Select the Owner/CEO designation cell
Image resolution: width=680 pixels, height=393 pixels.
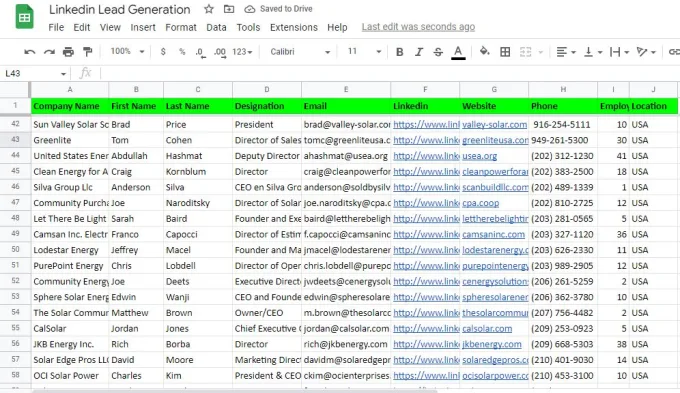point(267,313)
